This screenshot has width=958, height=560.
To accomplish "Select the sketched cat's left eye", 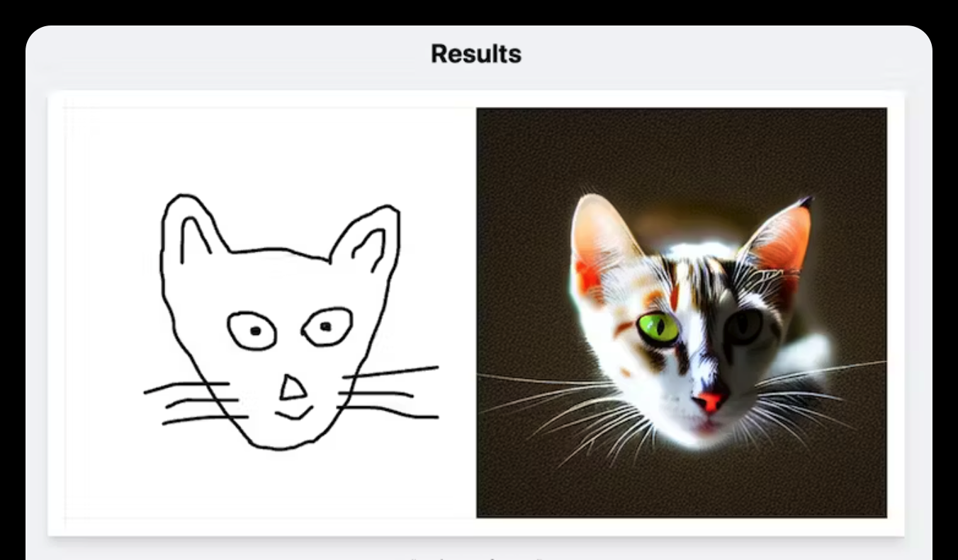I will [252, 331].
